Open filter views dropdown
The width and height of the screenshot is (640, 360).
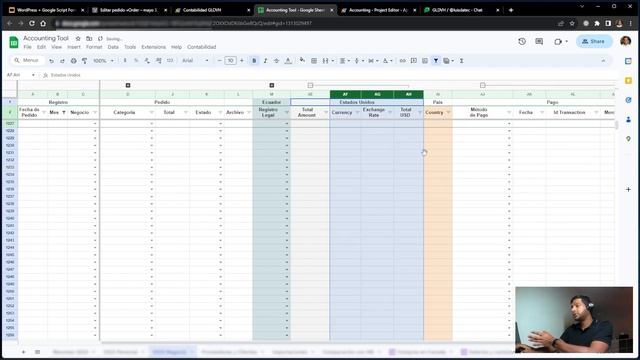pyautogui.click(x=449, y=61)
